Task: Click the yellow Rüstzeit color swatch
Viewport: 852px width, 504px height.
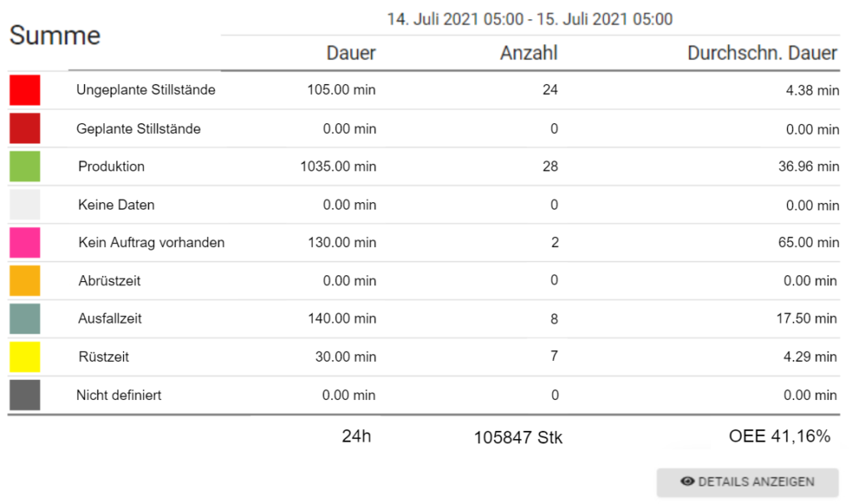Action: point(25,357)
